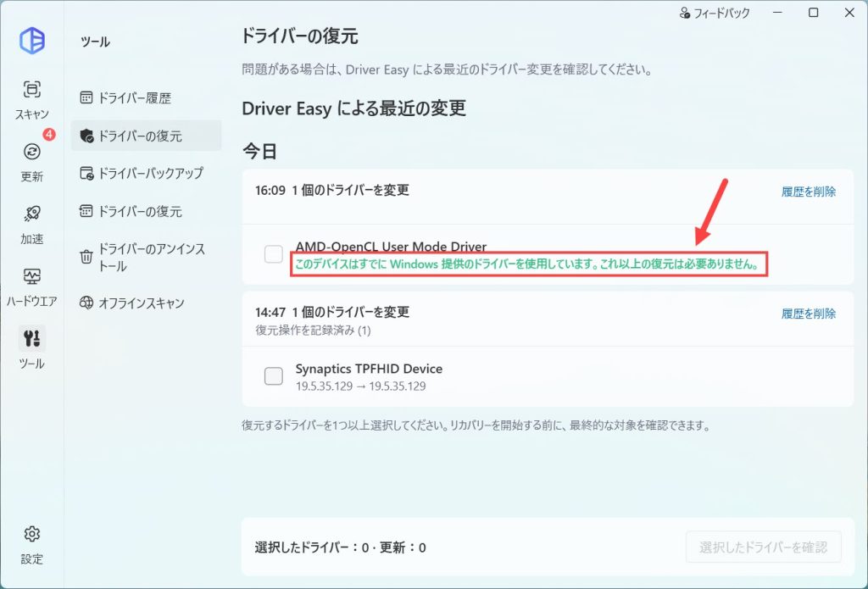Viewport: 868px width, 589px height.
Task: Select ドライバーの復元 with shield icon
Action: pyautogui.click(x=146, y=136)
